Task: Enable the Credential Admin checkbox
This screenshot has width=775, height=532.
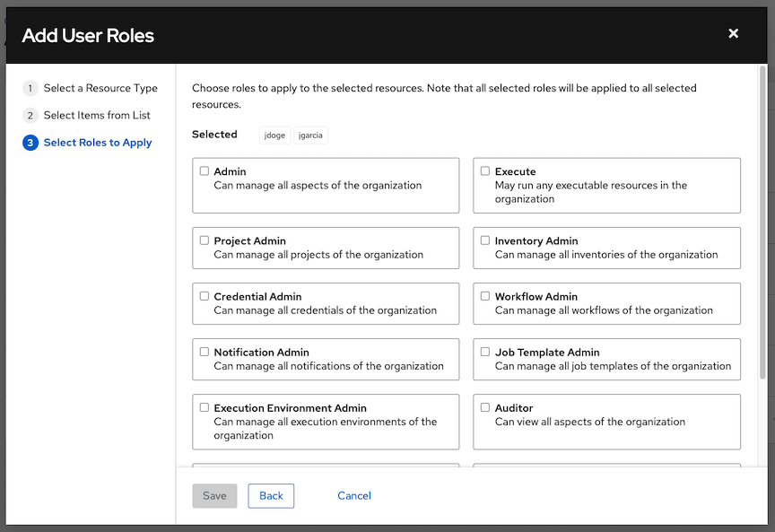Action: 205,295
